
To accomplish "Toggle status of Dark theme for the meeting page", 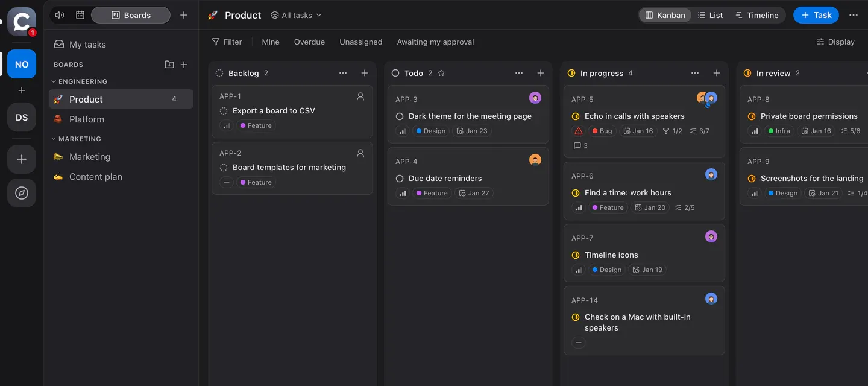I will pyautogui.click(x=400, y=116).
